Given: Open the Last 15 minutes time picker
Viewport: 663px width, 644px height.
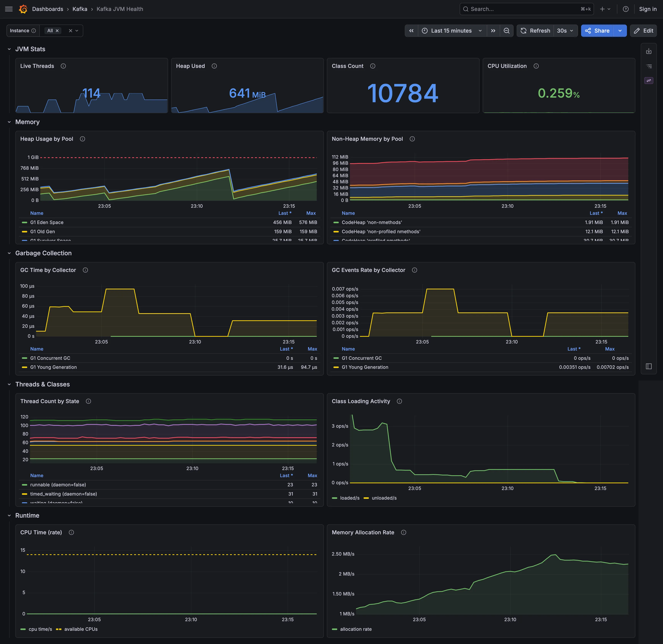Looking at the screenshot, I should point(452,31).
